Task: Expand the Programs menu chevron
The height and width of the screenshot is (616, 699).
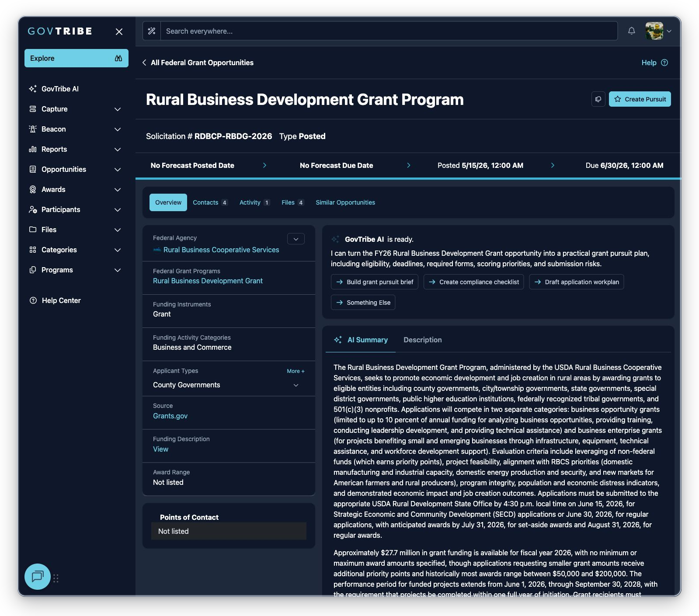Action: (x=118, y=270)
